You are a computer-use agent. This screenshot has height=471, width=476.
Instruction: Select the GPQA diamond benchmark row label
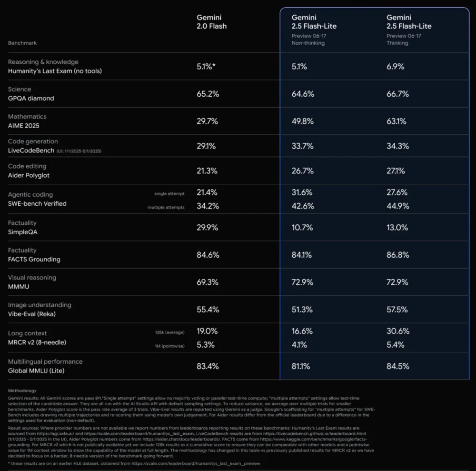click(31, 98)
